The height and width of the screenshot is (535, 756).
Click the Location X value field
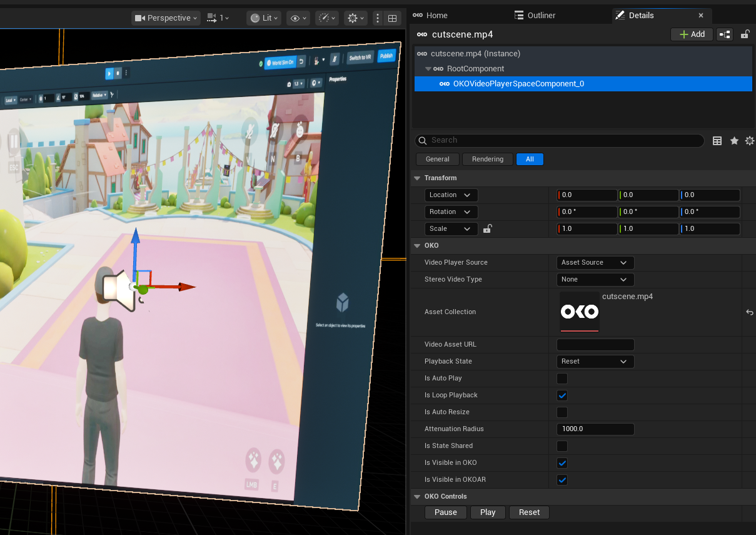587,195
